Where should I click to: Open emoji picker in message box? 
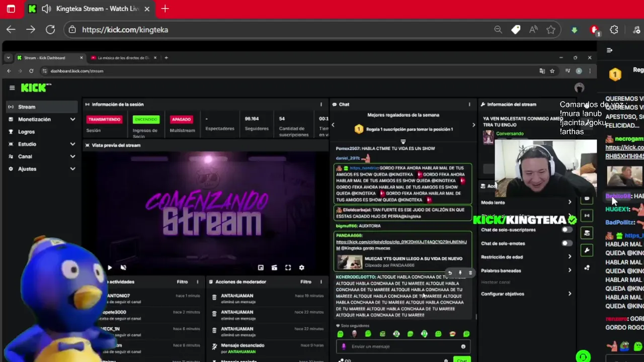click(463, 346)
